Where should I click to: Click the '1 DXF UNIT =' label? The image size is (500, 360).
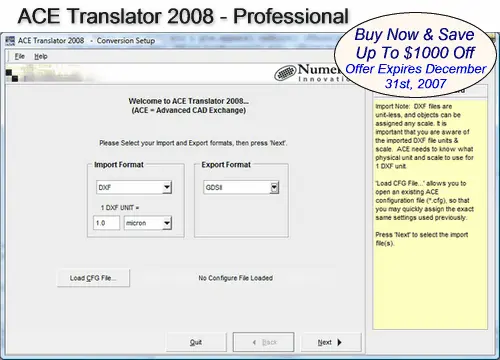pyautogui.click(x=120, y=208)
